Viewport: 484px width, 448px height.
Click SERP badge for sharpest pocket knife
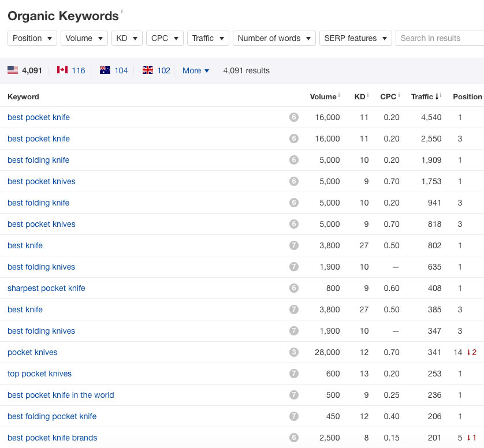pos(294,288)
